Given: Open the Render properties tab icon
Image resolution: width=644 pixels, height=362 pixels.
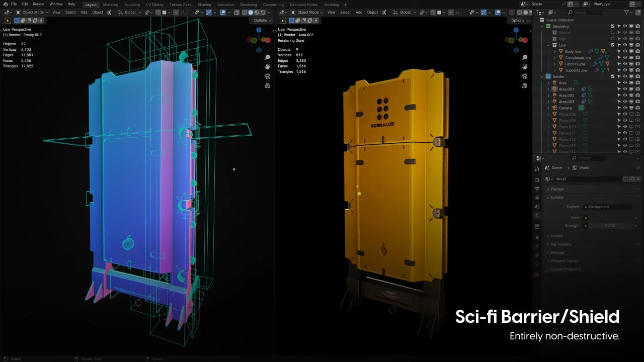Looking at the screenshot, I should 537,179.
